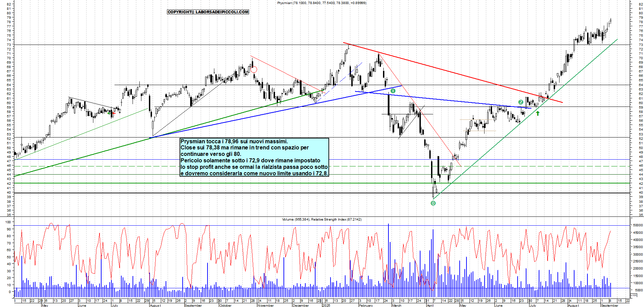Image resolution: width=644 pixels, height=307 pixels.
Task: Click the '2025' year label on time axis
Action: pyautogui.click(x=326, y=305)
